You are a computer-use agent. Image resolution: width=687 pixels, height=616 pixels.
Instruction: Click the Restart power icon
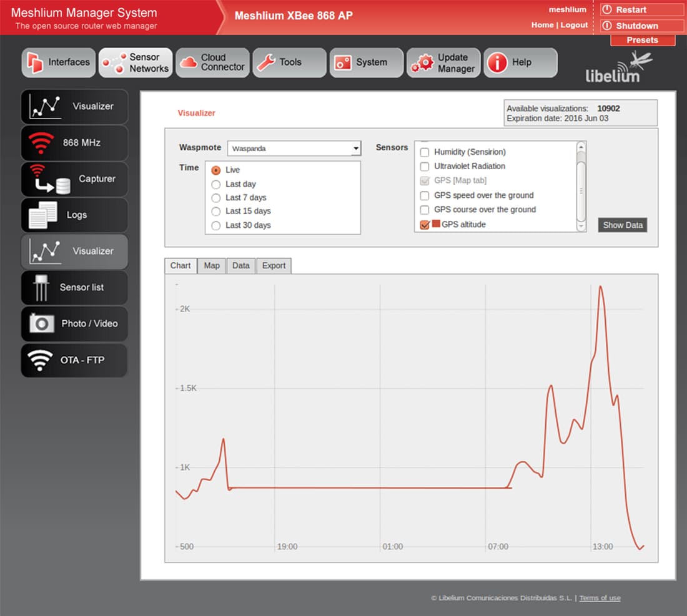pyautogui.click(x=607, y=9)
